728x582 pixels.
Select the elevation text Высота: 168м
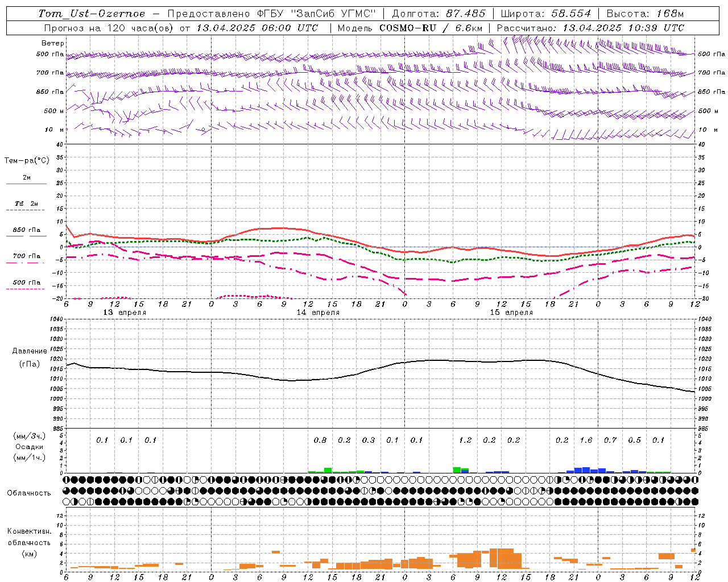645,14
